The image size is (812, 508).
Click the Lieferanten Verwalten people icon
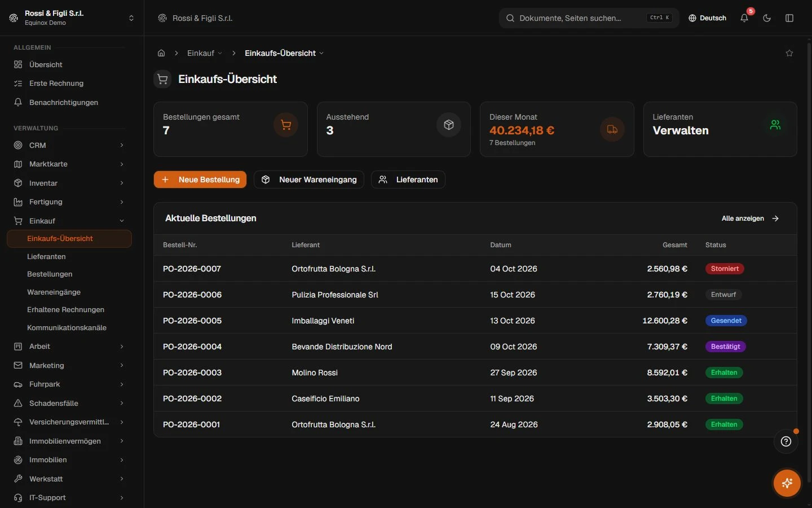coord(775,125)
